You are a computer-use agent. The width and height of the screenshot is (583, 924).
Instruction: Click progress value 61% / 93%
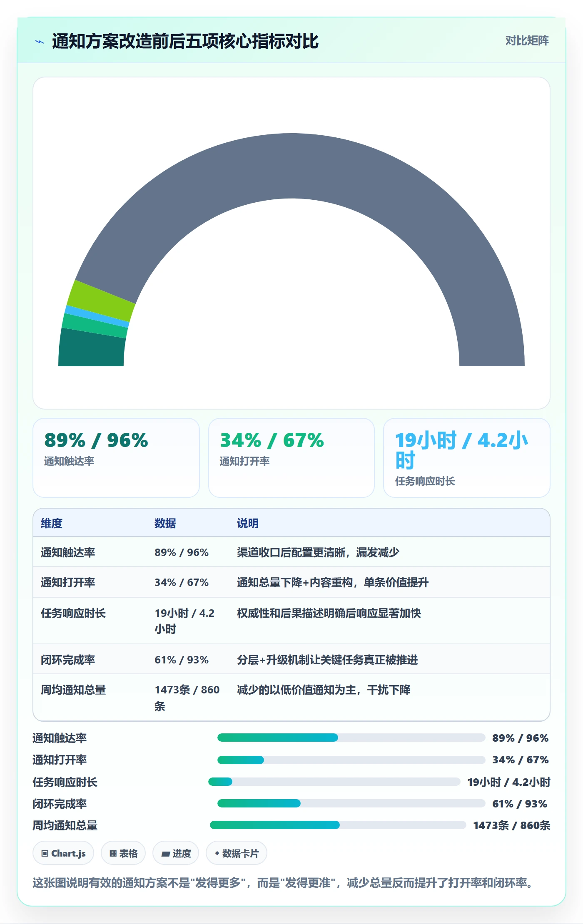[x=520, y=804]
